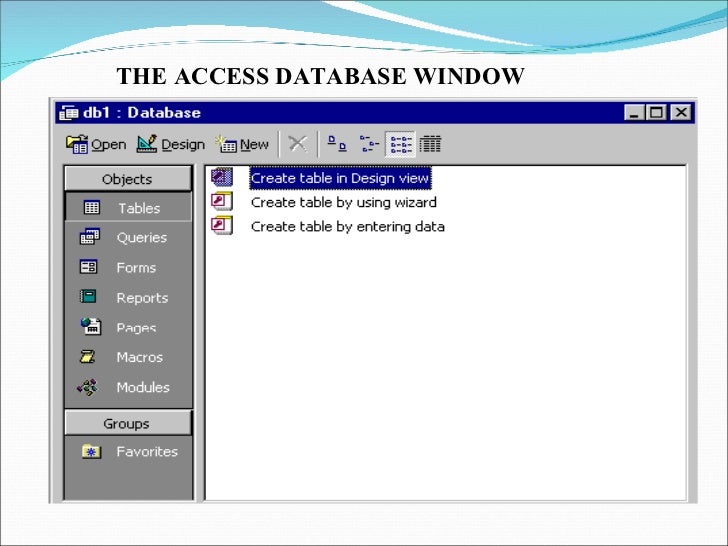Image resolution: width=728 pixels, height=546 pixels.
Task: Select Tables in Objects bar
Action: tap(128, 208)
